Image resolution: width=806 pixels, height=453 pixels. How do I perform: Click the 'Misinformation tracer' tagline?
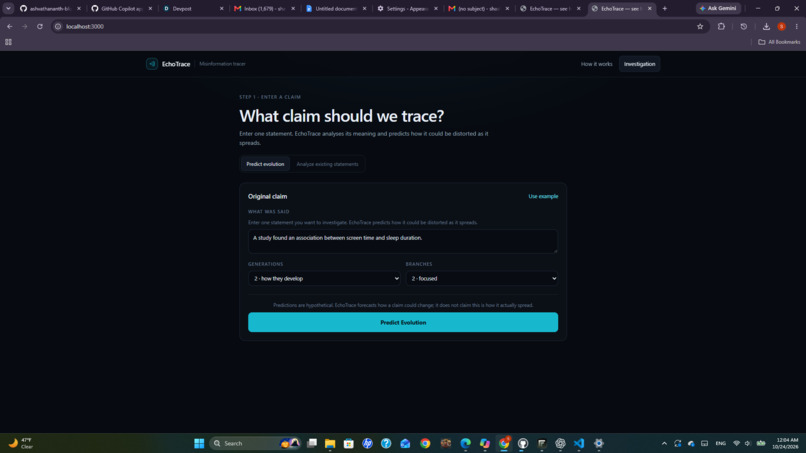pos(223,64)
